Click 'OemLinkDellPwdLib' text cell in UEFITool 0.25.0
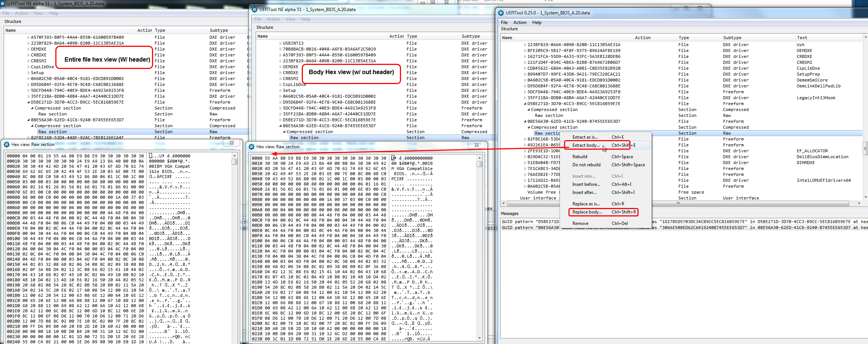The width and height of the screenshot is (868, 344). (818, 86)
